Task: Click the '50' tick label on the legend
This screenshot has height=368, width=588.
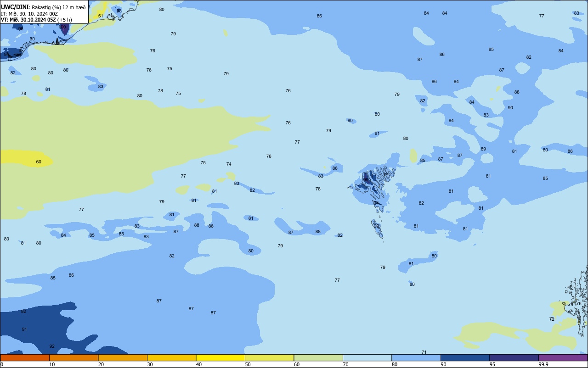Action: [x=248, y=364]
